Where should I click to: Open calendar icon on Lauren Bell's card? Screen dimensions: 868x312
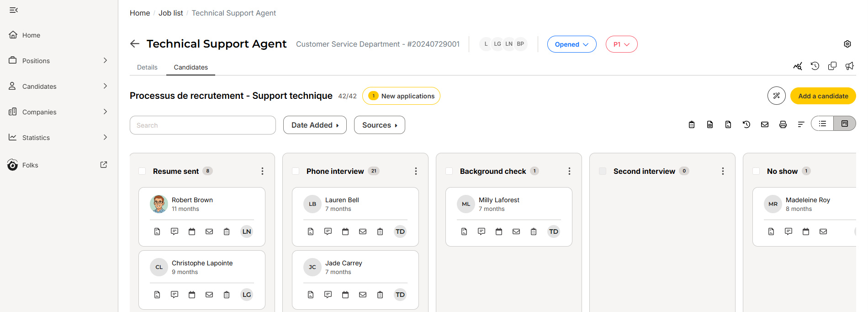tap(345, 231)
